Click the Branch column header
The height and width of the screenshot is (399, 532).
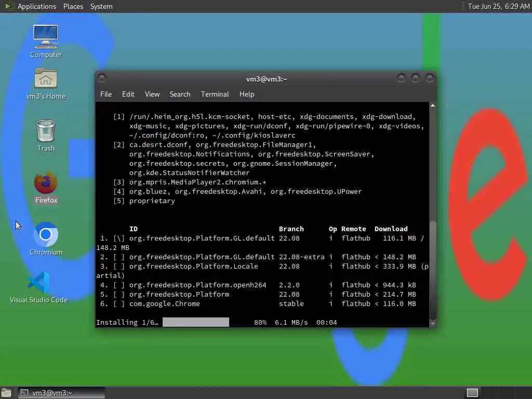tap(291, 229)
